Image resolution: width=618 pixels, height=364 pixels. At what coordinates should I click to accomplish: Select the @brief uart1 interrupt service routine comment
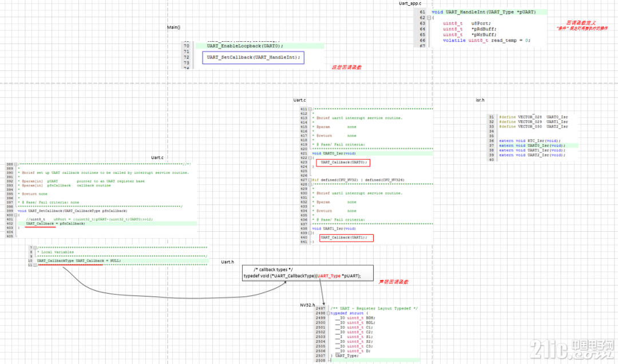click(x=359, y=193)
